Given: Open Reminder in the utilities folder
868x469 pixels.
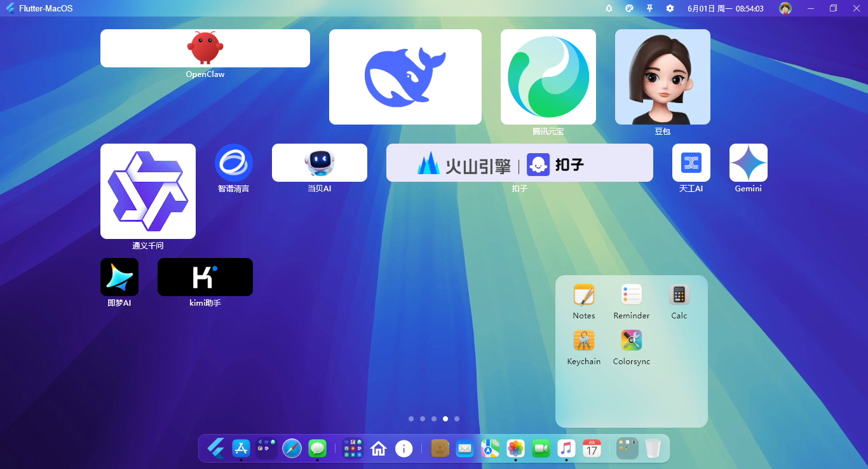Looking at the screenshot, I should (x=632, y=295).
